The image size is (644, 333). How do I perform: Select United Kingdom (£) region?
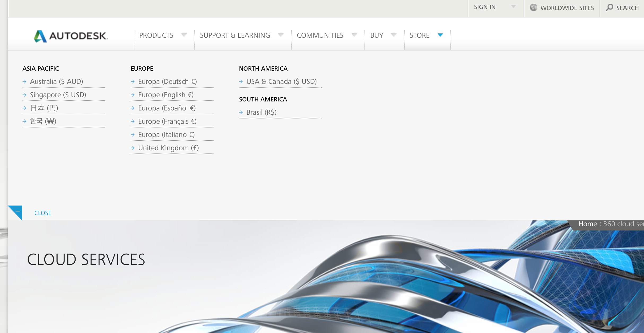(168, 148)
